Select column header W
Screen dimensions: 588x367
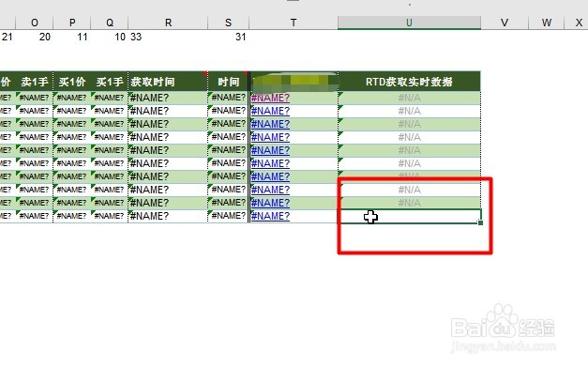[546, 23]
